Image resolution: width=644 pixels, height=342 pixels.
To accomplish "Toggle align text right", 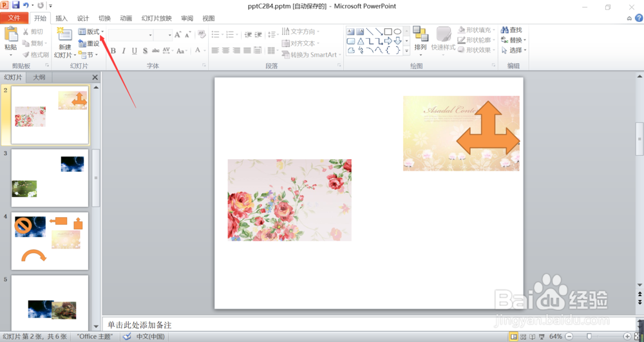I will click(236, 50).
